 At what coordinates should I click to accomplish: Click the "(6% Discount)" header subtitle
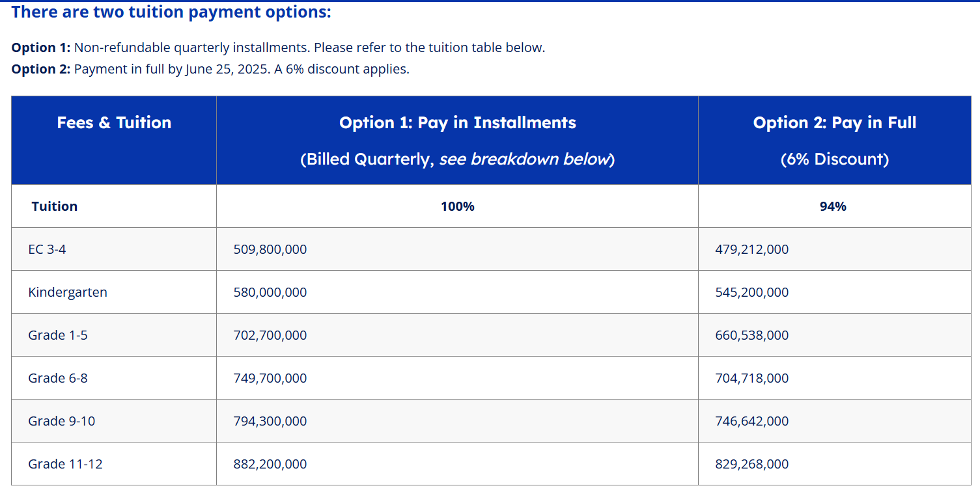[834, 159]
